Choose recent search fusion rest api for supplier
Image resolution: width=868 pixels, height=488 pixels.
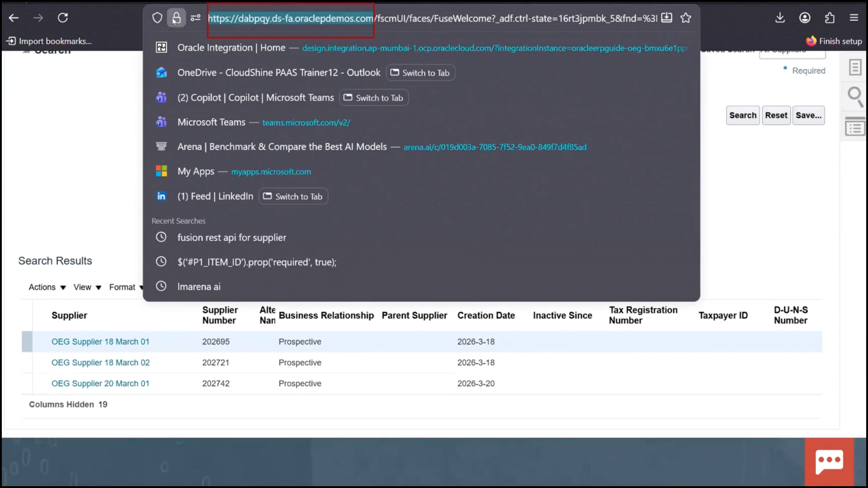pyautogui.click(x=421, y=238)
